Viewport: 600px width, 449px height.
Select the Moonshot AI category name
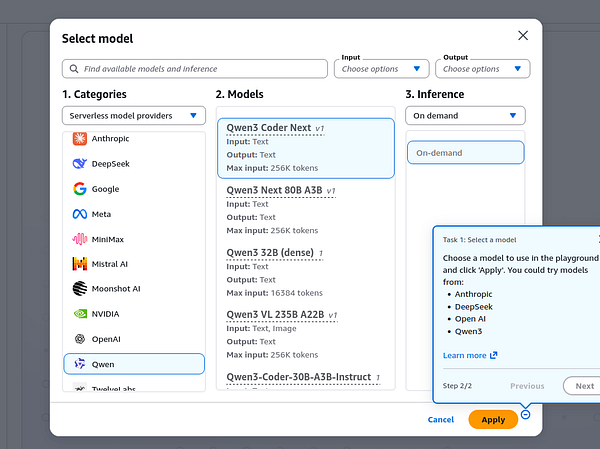point(116,289)
